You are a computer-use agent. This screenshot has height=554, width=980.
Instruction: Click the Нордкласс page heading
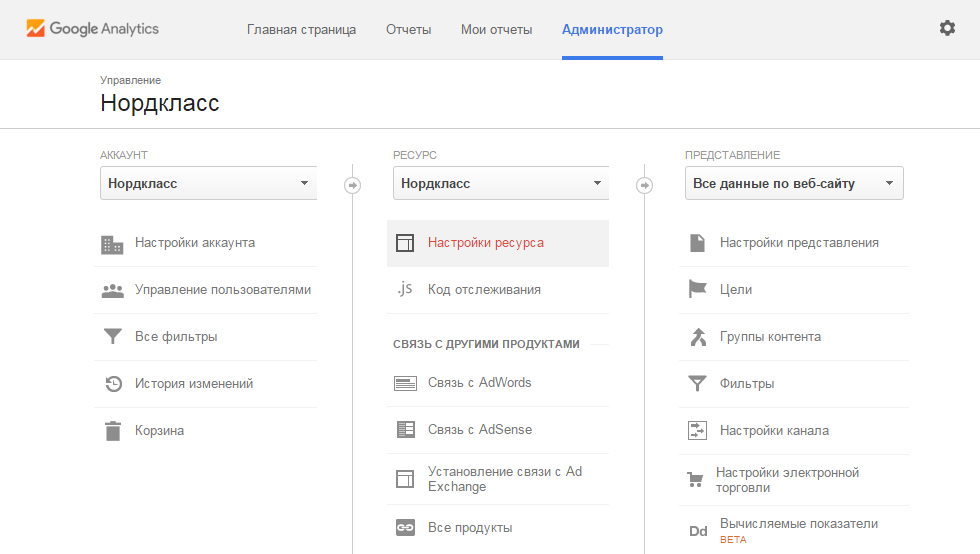pyautogui.click(x=160, y=103)
